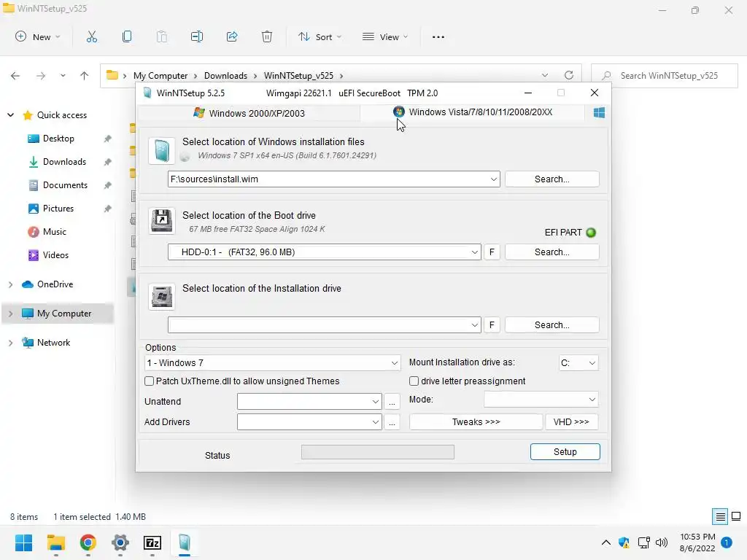Screen dimensions: 747x560
Task: Click the VHD >>> button
Action: coord(571,422)
